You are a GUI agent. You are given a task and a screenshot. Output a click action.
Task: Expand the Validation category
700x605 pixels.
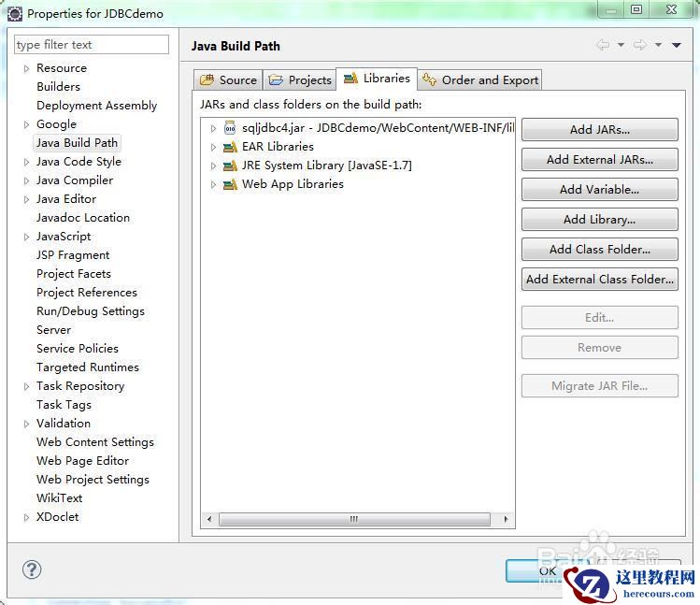point(26,424)
